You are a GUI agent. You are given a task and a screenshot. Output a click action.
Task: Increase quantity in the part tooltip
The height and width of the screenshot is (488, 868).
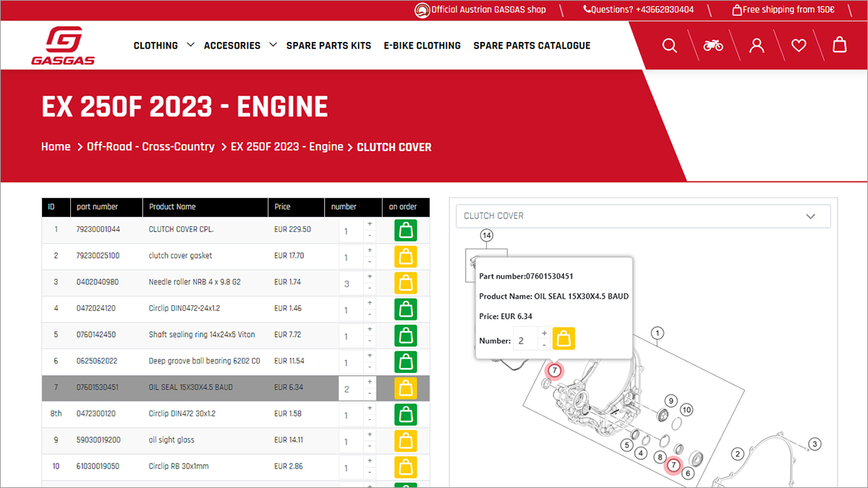pos(544,333)
